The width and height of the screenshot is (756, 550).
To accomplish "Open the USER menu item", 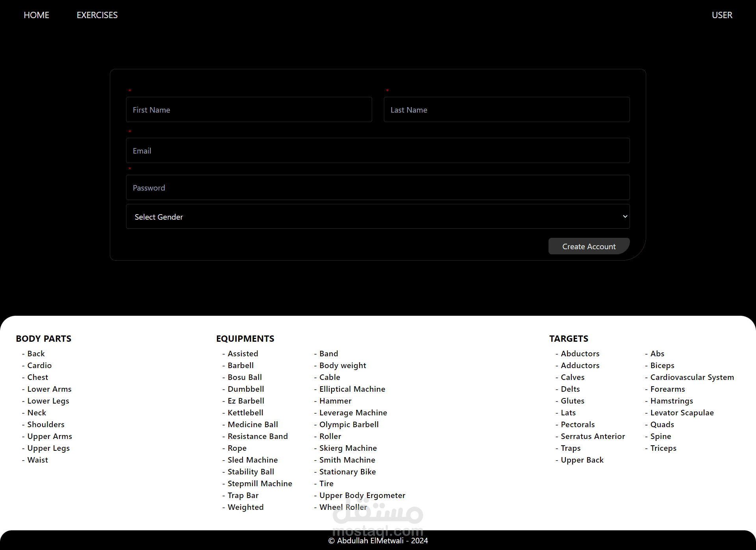I will [722, 15].
